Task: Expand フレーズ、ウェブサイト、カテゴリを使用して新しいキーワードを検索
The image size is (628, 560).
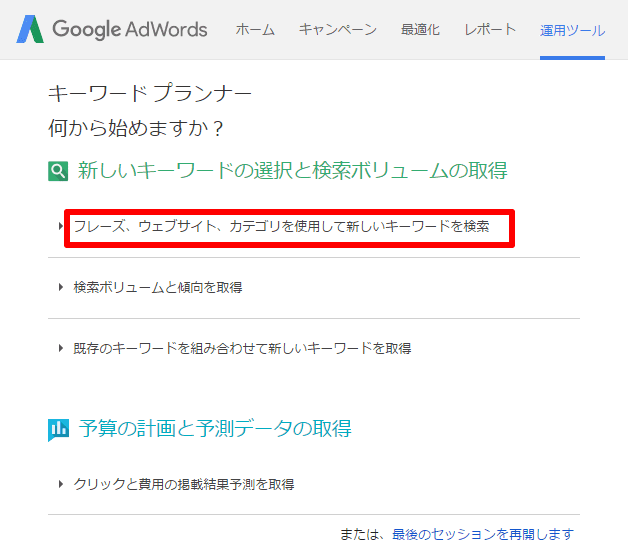Action: [282, 226]
